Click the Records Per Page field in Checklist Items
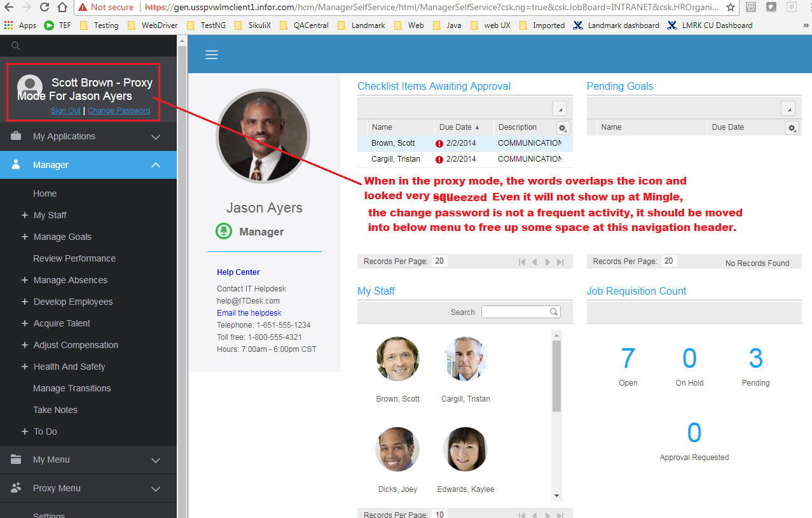 tap(439, 261)
